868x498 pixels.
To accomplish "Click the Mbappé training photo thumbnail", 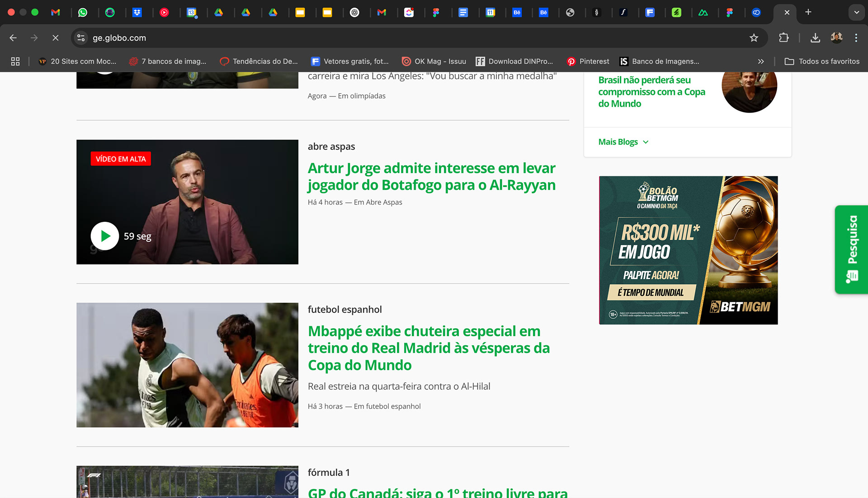I will click(187, 365).
